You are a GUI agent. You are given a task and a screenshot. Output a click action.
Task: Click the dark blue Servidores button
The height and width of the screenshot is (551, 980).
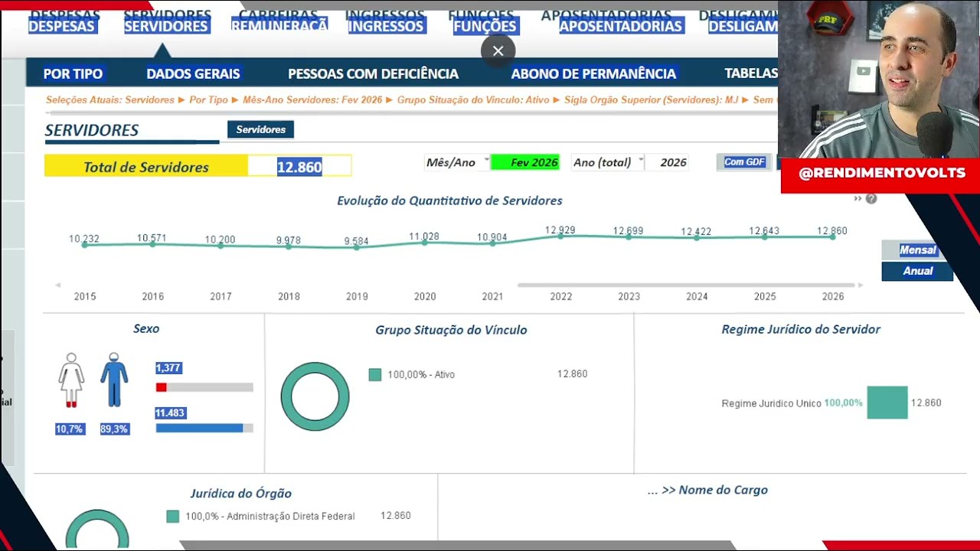[x=260, y=130]
